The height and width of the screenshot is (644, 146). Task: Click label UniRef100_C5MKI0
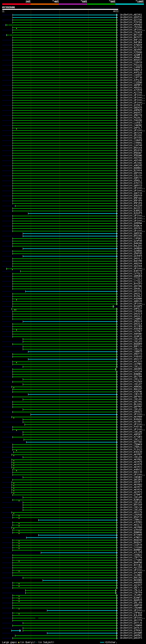point(131,520)
